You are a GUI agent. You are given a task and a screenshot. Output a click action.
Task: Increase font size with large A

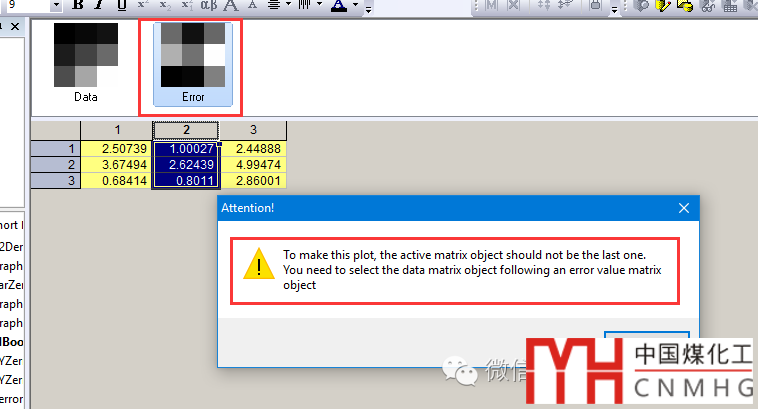tap(231, 5)
